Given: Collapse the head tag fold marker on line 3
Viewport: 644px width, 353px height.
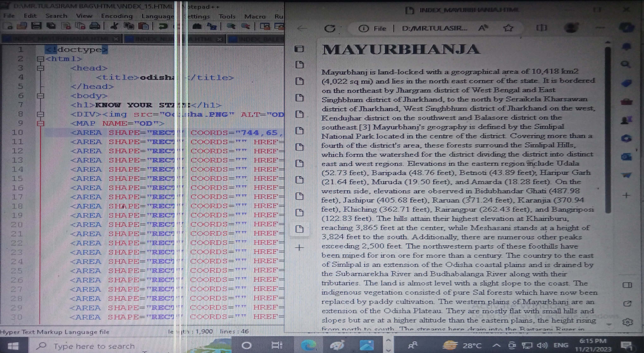Looking at the screenshot, I should tap(40, 68).
